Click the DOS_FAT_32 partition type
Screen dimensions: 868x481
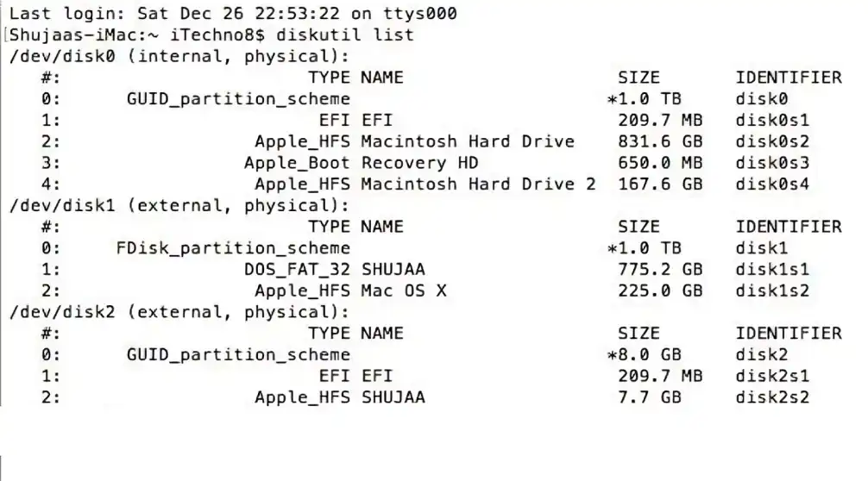[x=297, y=270]
